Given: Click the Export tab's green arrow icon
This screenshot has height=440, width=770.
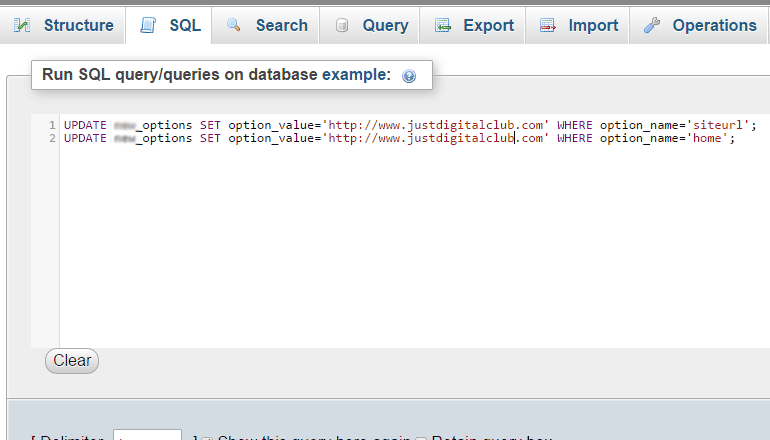Looking at the screenshot, I should [442, 25].
